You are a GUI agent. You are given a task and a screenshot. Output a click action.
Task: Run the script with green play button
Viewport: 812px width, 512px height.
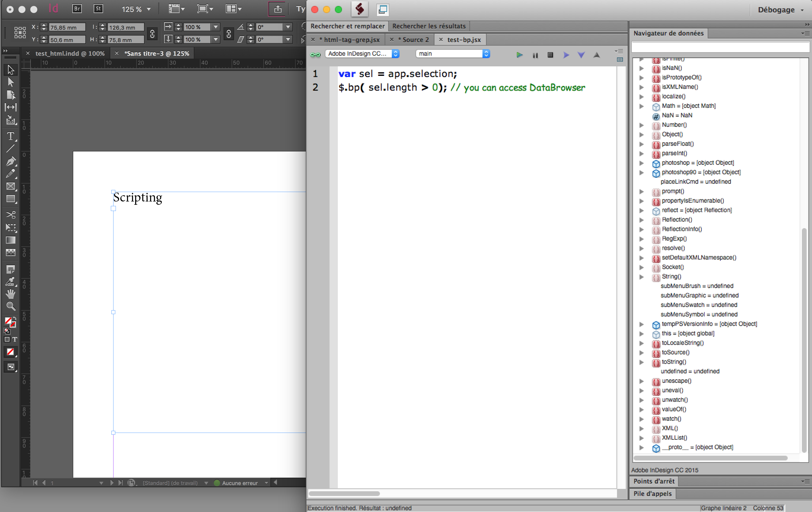[519, 55]
